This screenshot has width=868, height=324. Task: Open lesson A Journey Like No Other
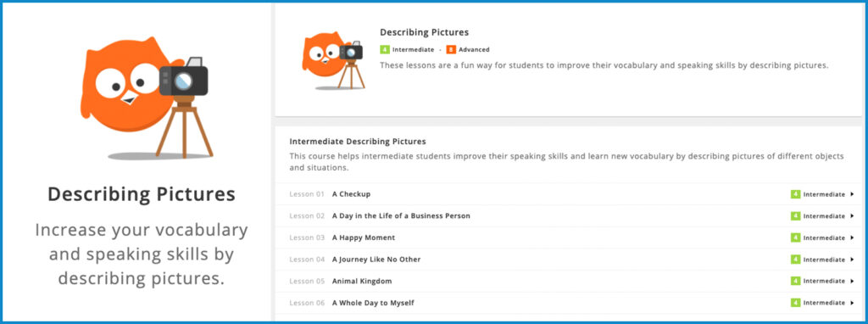coord(376,260)
